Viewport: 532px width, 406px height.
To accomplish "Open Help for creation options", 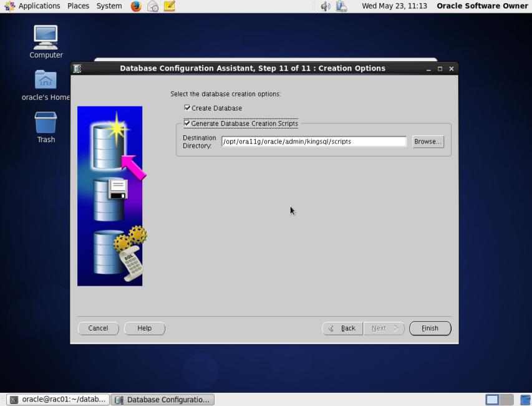I will click(x=144, y=328).
